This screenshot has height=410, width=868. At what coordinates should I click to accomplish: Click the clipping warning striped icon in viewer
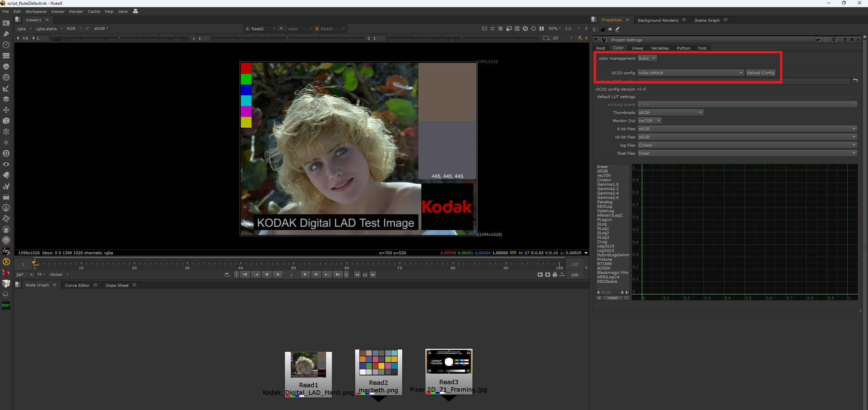click(501, 29)
